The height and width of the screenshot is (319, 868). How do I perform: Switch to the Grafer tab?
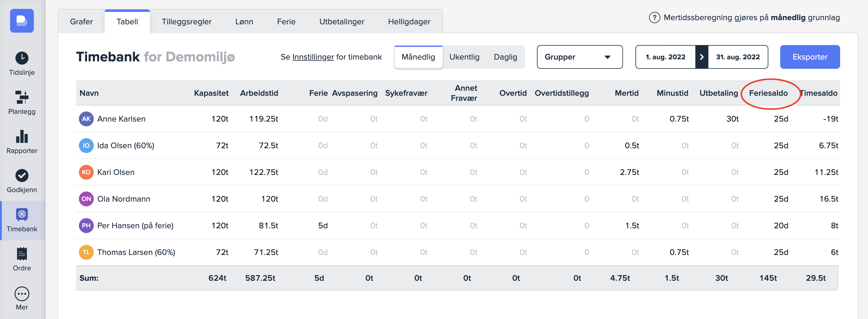click(x=81, y=22)
